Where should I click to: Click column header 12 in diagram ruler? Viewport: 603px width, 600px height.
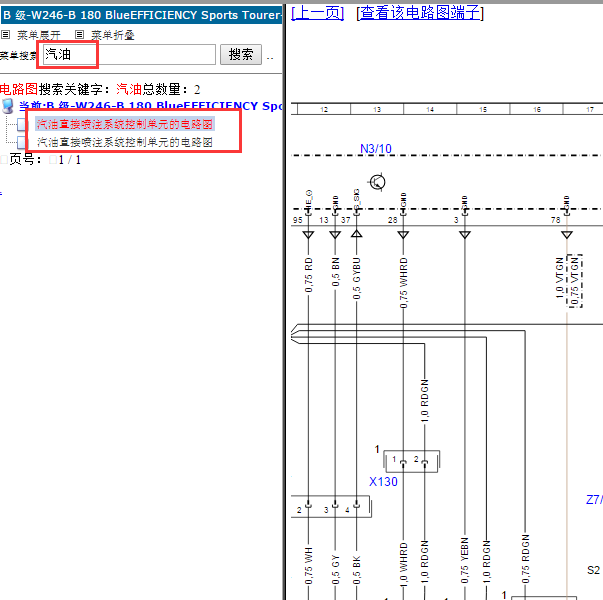[x=324, y=110]
